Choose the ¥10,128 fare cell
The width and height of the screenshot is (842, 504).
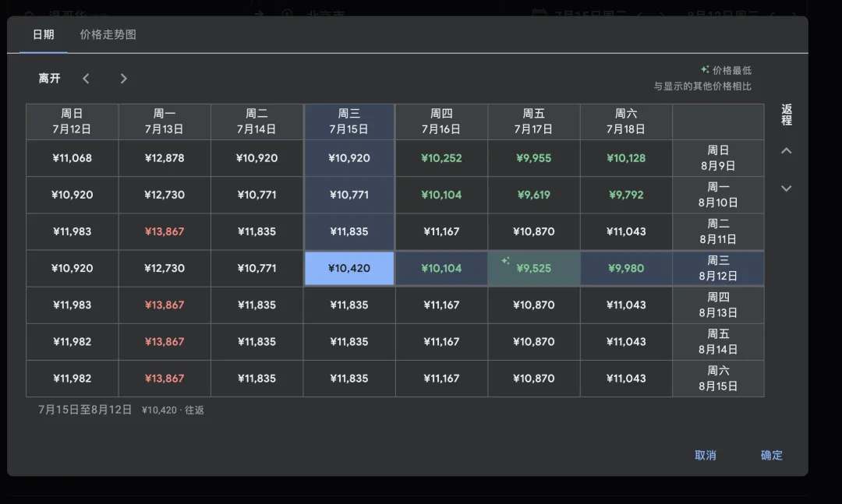(626, 158)
